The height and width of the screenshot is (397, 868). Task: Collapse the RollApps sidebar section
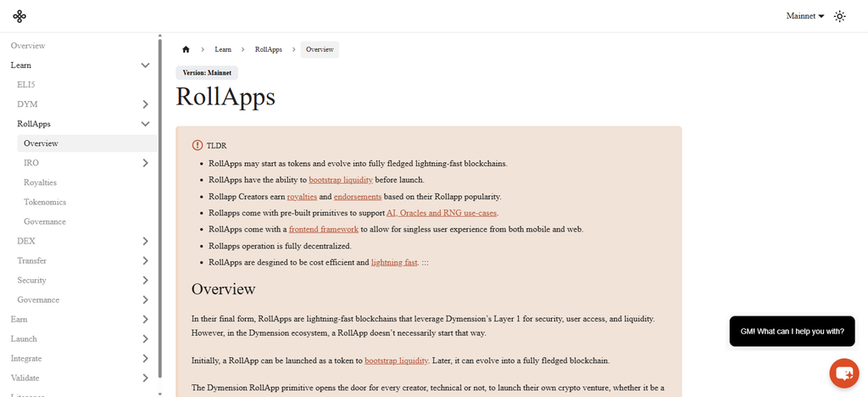click(146, 124)
